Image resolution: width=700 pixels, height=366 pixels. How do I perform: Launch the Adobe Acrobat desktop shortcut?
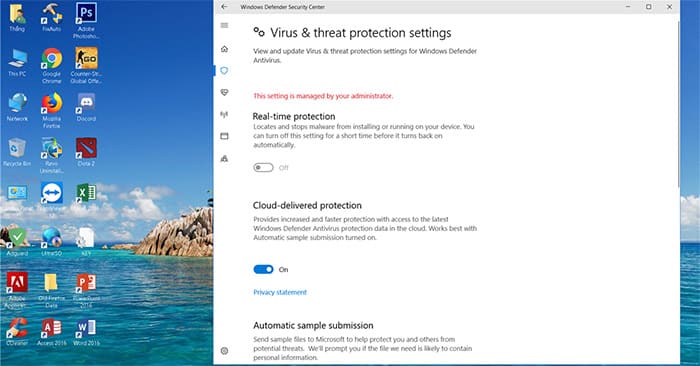[x=17, y=290]
